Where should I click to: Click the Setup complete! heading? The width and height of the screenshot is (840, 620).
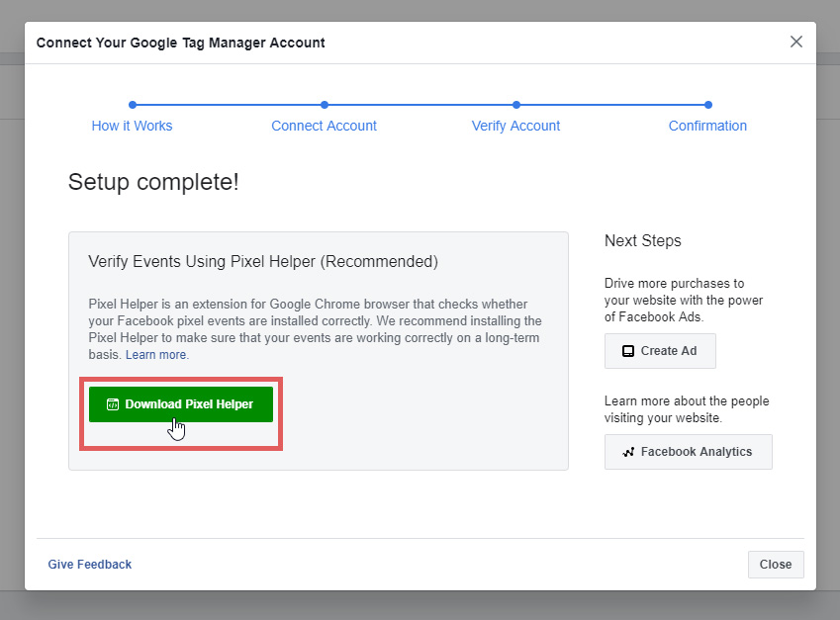point(153,182)
